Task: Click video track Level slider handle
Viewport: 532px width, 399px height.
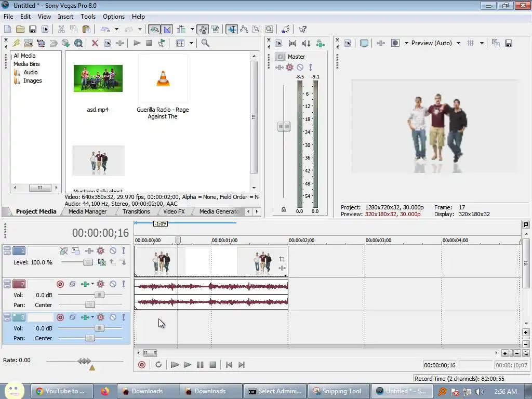Action: point(88,262)
